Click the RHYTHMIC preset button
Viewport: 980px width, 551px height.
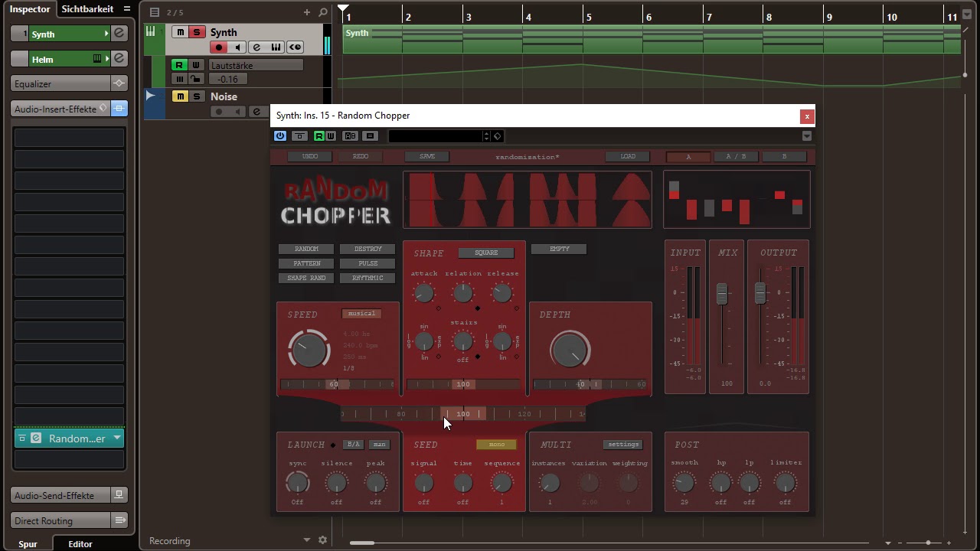click(367, 278)
